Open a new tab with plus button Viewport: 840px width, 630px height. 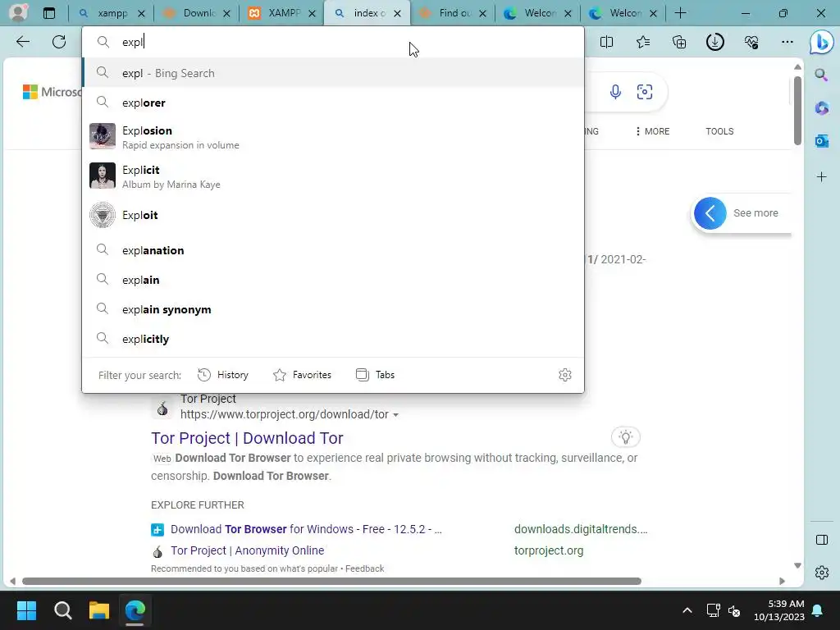(680, 13)
